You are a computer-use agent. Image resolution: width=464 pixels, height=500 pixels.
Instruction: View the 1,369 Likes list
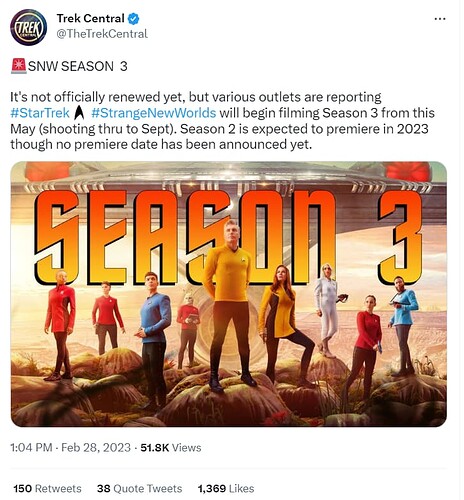point(226,489)
